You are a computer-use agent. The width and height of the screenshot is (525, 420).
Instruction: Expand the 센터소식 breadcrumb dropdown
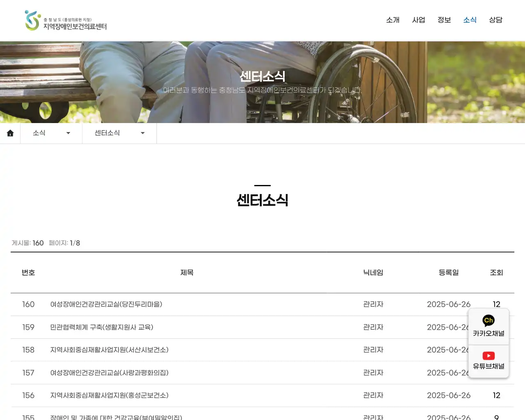(119, 133)
